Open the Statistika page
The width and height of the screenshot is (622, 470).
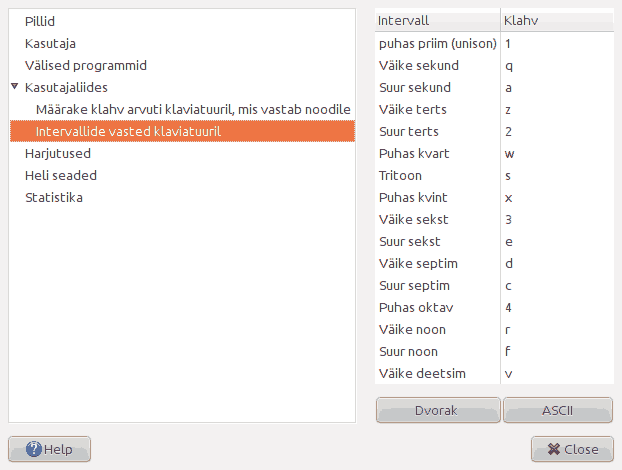coord(54,198)
